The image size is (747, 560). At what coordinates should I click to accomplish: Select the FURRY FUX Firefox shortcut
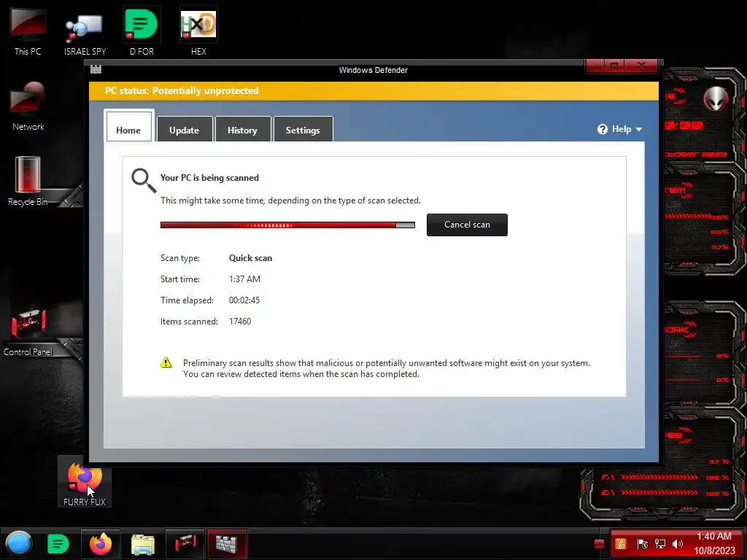85,482
